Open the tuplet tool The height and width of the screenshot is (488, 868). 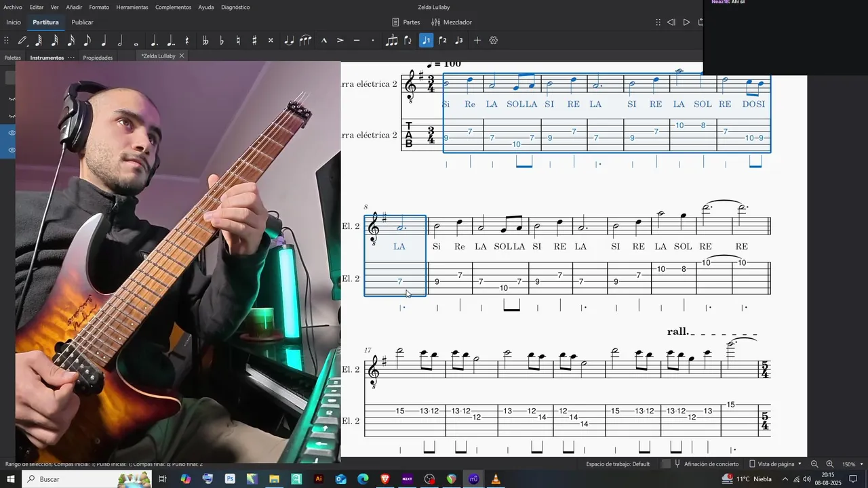click(391, 41)
